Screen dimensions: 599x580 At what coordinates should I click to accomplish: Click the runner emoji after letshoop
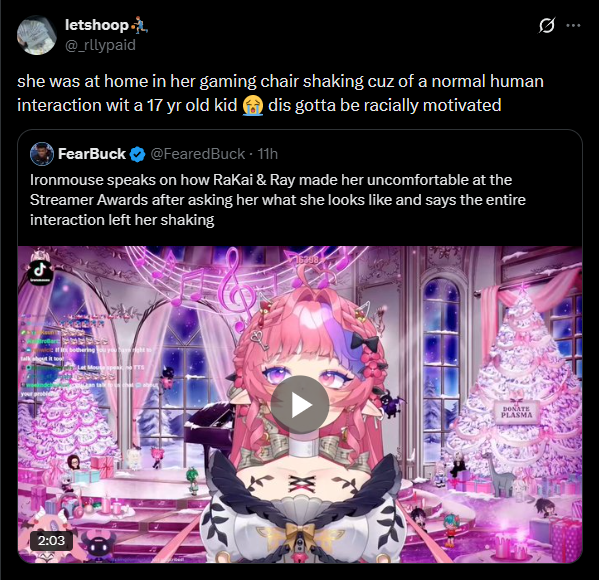tap(139, 25)
